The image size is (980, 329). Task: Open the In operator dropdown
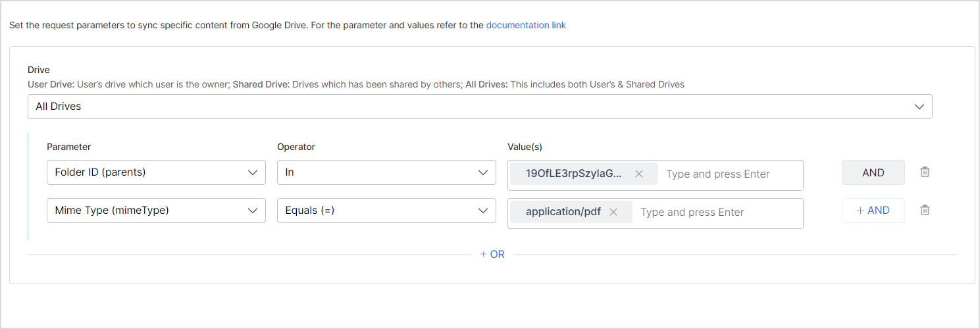[x=375, y=172]
